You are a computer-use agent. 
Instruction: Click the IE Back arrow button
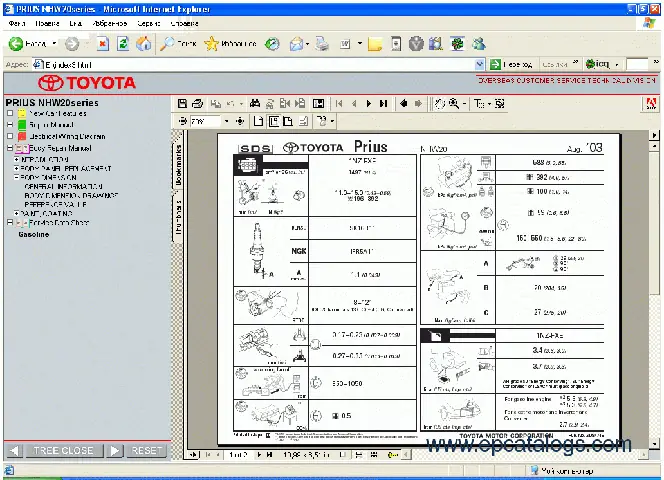pyautogui.click(x=16, y=44)
